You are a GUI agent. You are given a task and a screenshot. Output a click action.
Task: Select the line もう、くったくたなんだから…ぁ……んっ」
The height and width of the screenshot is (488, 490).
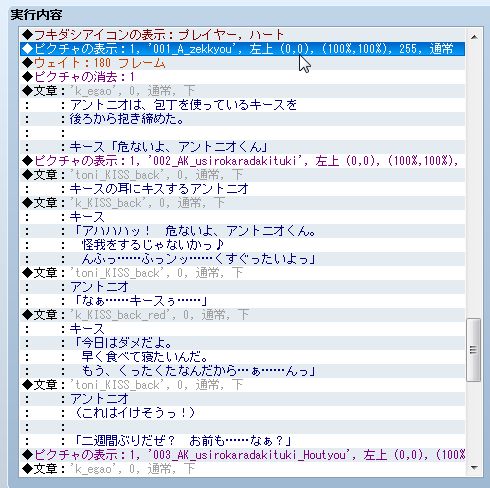pos(243,371)
